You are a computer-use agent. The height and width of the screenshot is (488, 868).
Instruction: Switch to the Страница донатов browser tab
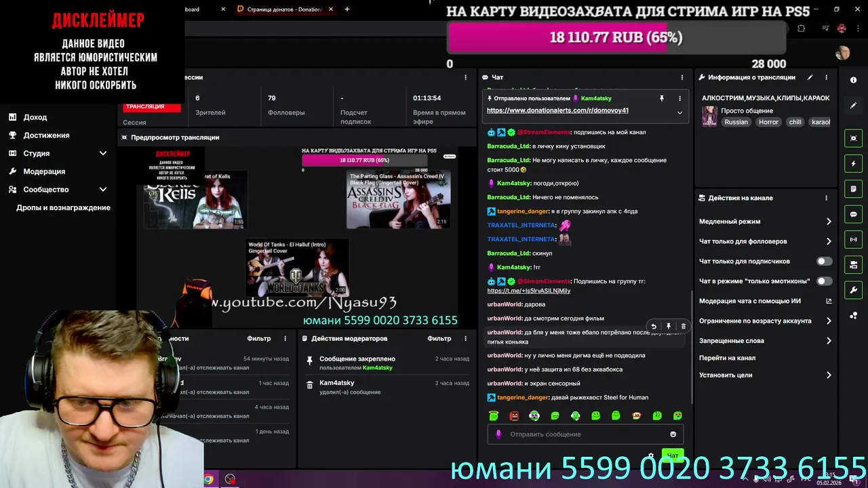tap(285, 9)
